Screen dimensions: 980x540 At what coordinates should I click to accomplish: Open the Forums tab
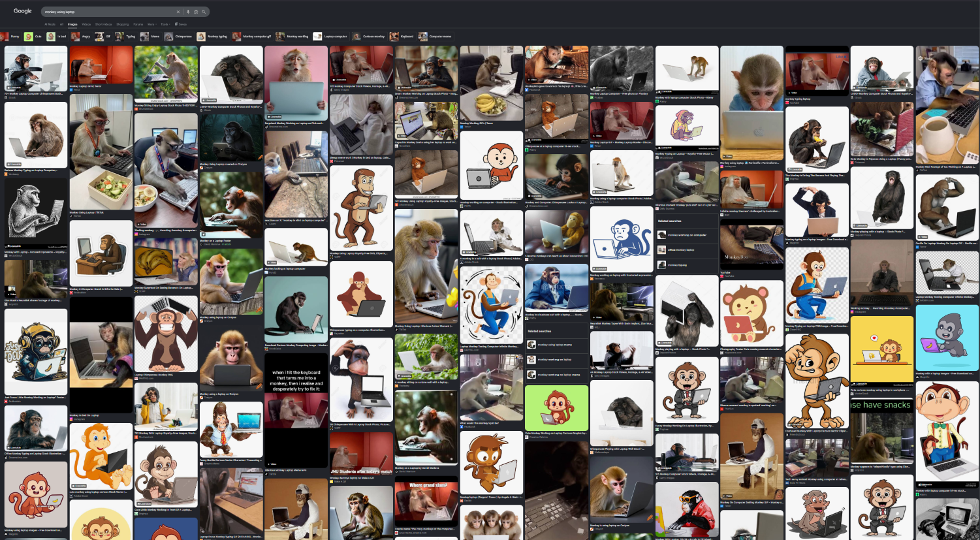tap(138, 24)
